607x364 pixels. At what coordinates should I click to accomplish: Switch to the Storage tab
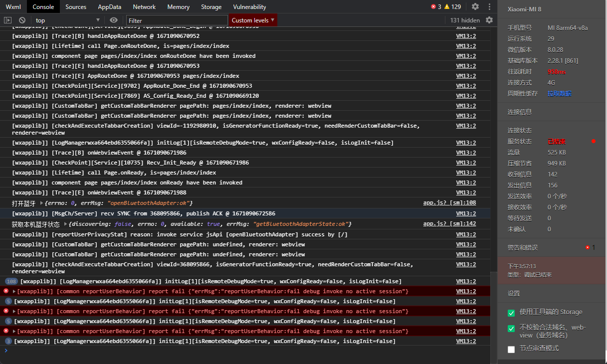[x=211, y=7]
